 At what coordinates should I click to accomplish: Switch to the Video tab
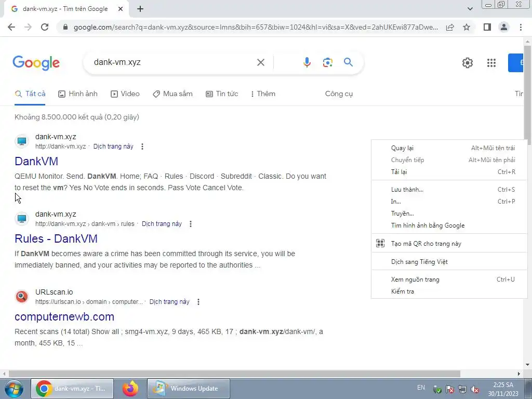pos(125,94)
